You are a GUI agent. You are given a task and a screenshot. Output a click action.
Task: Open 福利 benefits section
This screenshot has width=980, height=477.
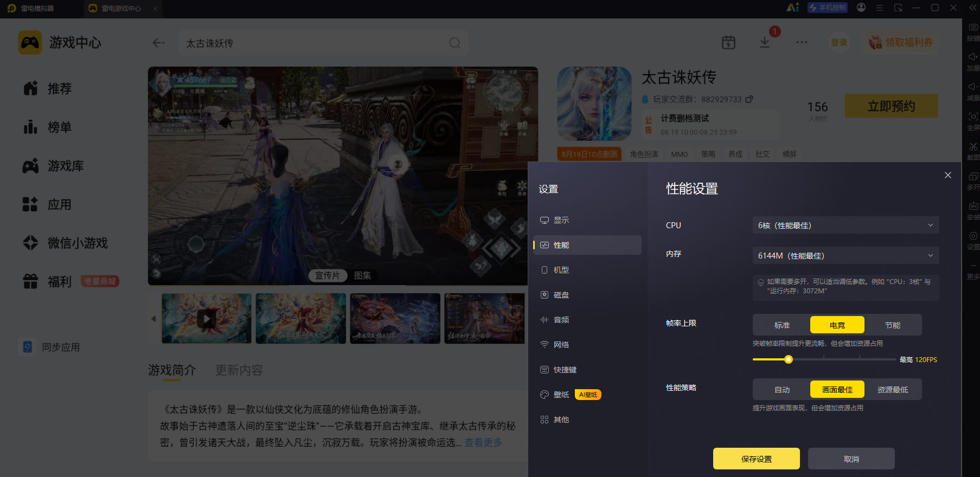click(47, 282)
